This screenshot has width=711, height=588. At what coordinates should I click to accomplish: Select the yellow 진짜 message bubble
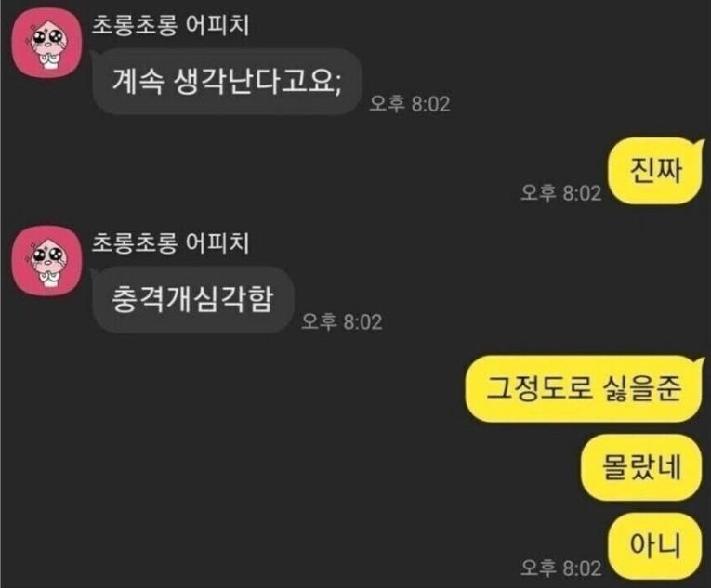(655, 171)
